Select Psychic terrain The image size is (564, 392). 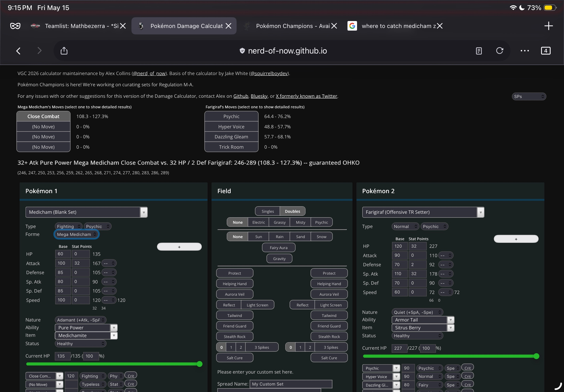(x=321, y=222)
